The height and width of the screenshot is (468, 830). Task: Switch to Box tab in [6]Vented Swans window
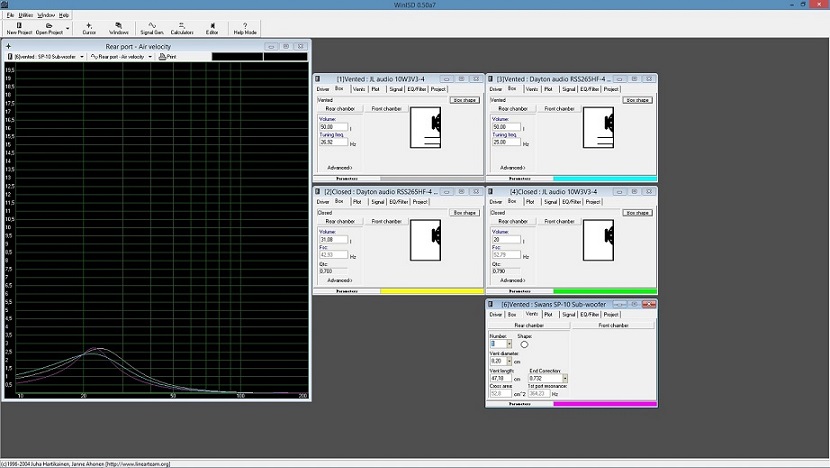click(512, 314)
